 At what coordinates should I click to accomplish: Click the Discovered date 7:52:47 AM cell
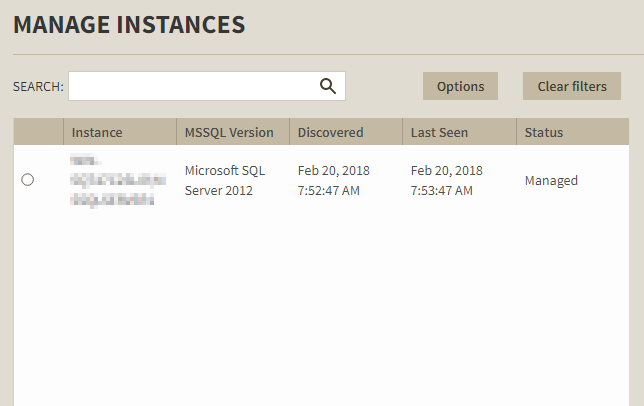pos(334,181)
